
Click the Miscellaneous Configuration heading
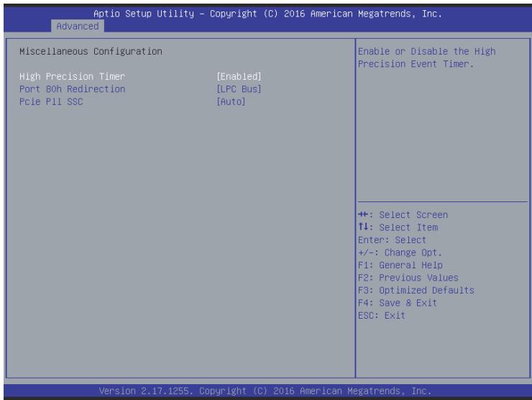click(91, 51)
